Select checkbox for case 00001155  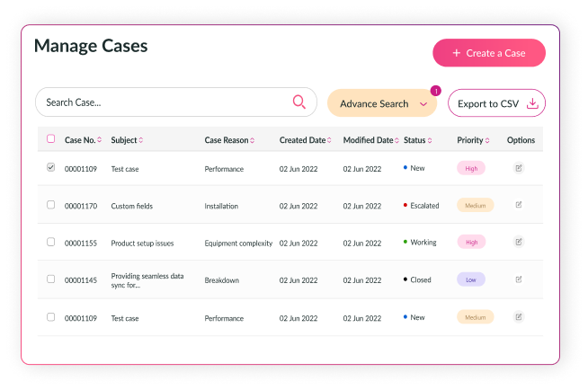[x=50, y=242]
